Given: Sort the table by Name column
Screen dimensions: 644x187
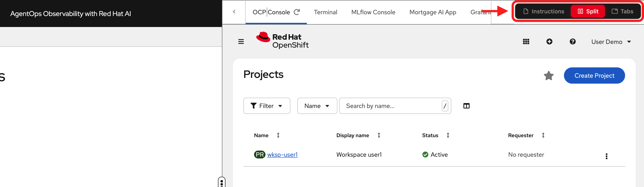Looking at the screenshot, I should click(x=278, y=135).
